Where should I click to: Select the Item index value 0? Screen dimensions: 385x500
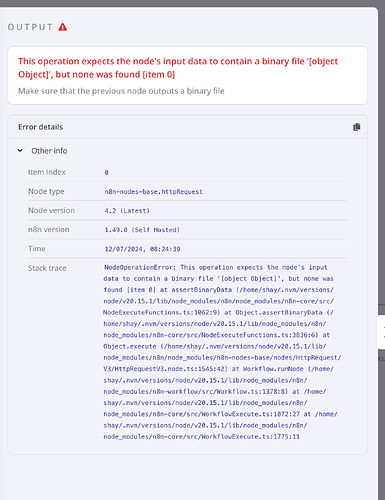[106, 172]
